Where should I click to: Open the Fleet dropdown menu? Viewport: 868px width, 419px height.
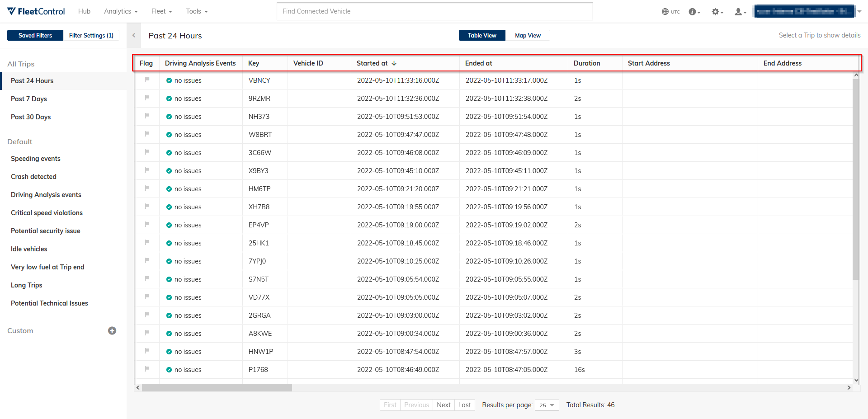(161, 11)
